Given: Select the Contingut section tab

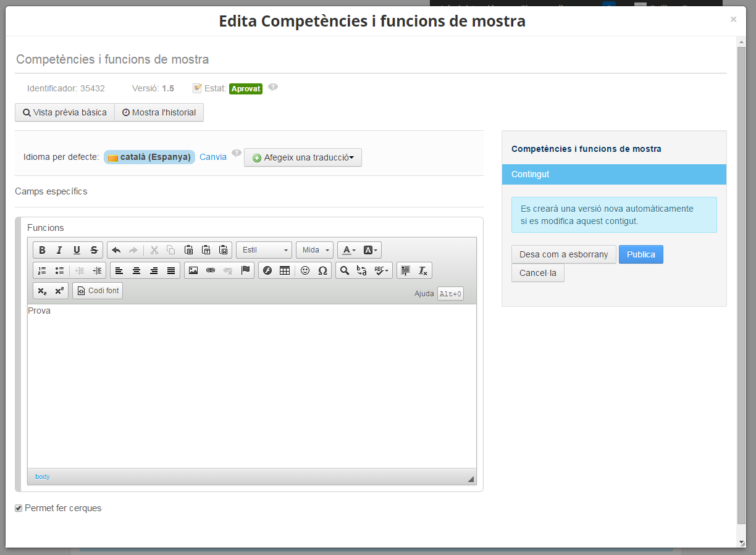Looking at the screenshot, I should [x=614, y=175].
